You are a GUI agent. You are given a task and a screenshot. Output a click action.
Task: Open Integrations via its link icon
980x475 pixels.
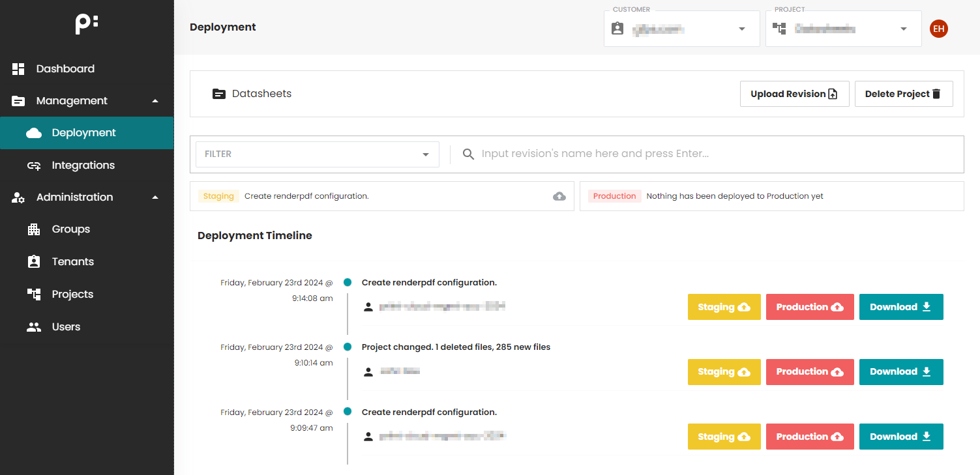coord(34,165)
